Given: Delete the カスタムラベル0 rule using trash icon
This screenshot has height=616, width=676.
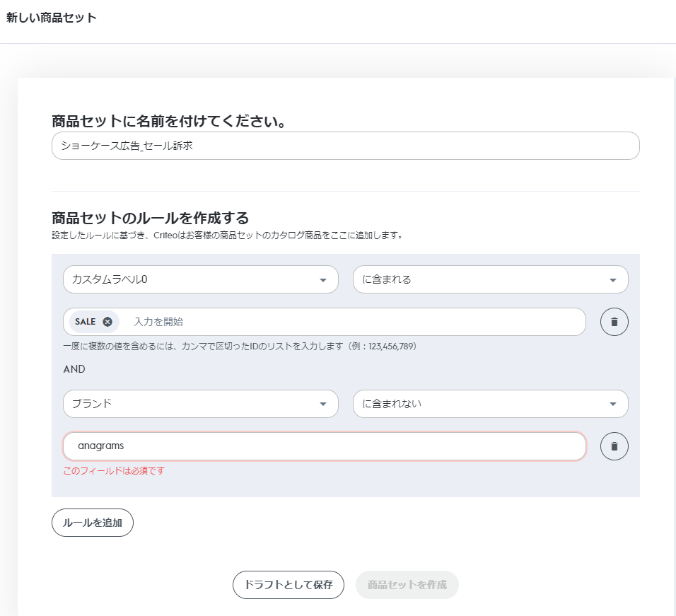Looking at the screenshot, I should point(614,322).
